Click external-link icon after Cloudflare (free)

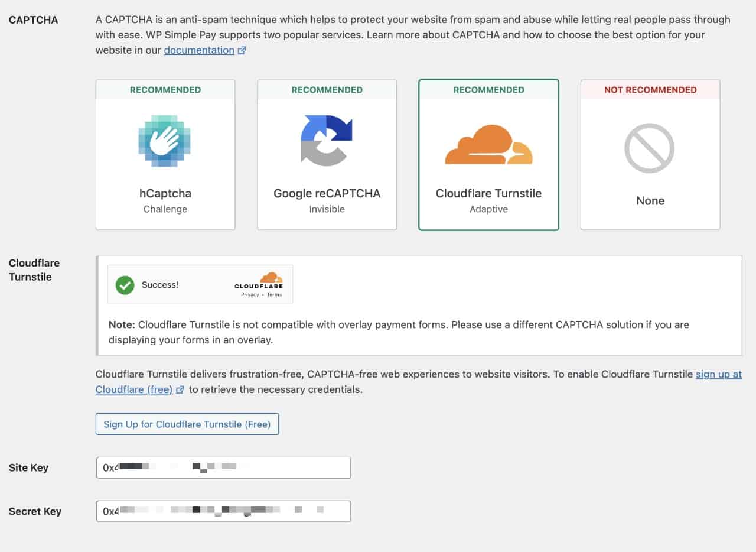180,390
